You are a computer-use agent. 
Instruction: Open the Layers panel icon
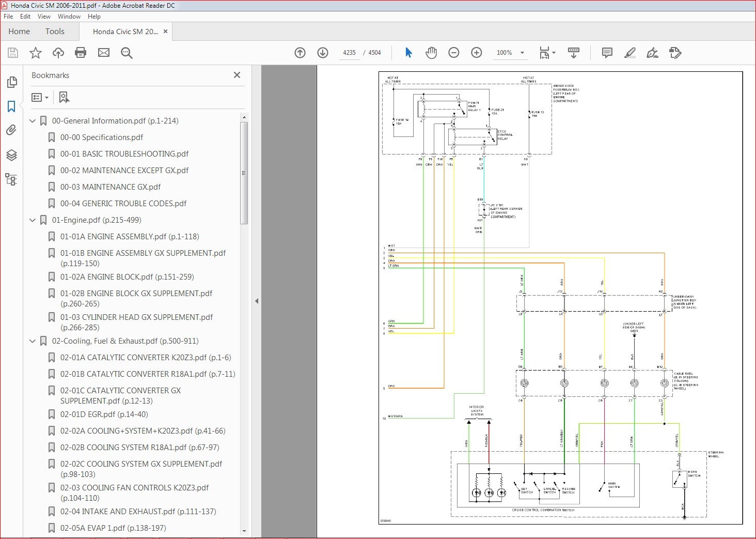(11, 155)
